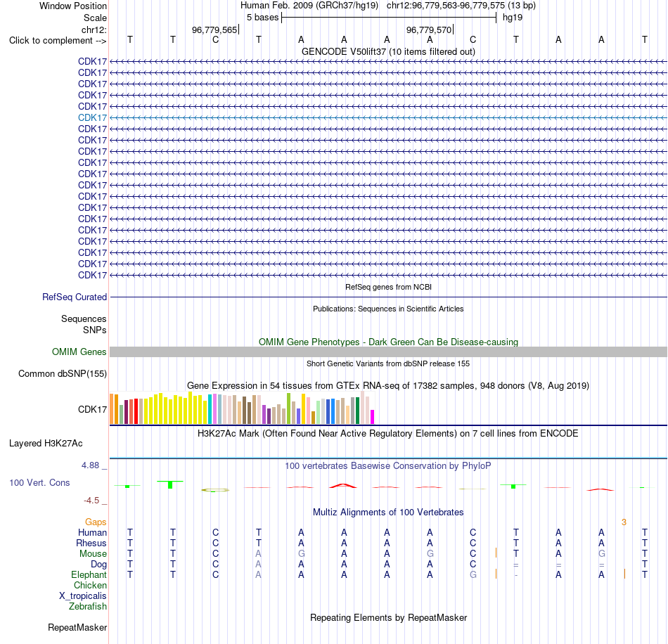Screen dimensions: 668x644
Task: Click the '5 bases' scale bar label
Action: point(262,18)
